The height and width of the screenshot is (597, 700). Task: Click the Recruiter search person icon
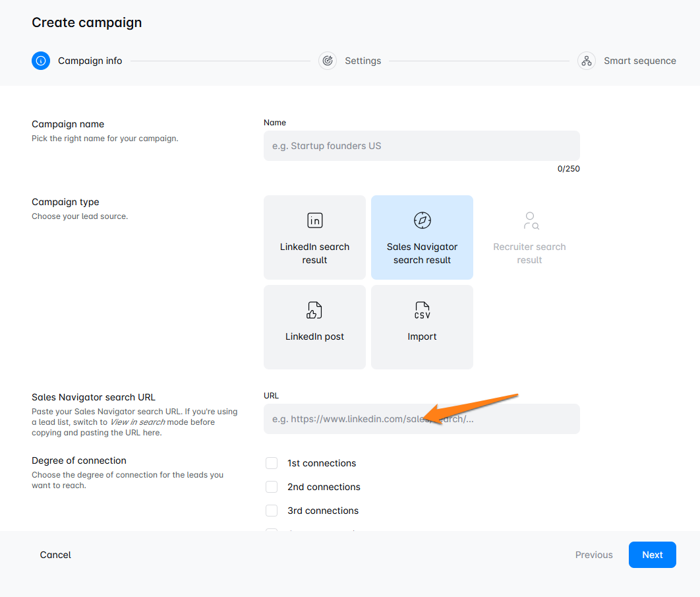pos(530,220)
